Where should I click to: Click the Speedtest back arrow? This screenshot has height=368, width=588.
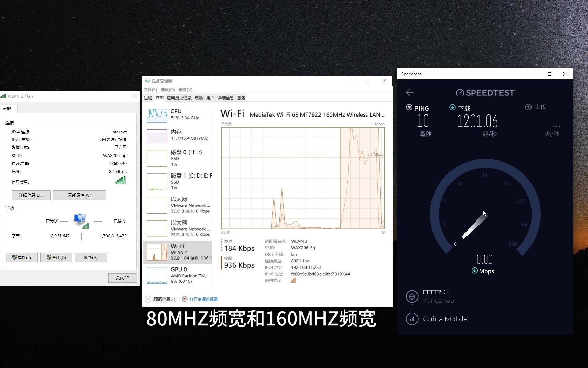point(410,92)
